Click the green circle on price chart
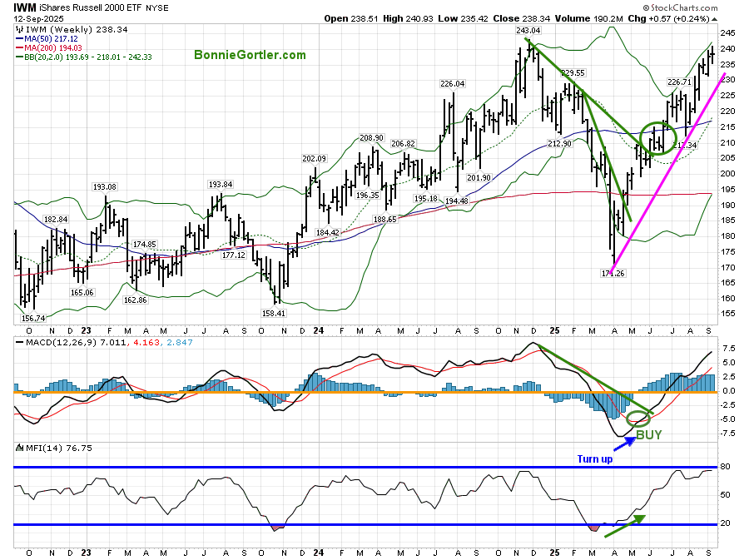The width and height of the screenshot is (749, 560). tap(658, 137)
